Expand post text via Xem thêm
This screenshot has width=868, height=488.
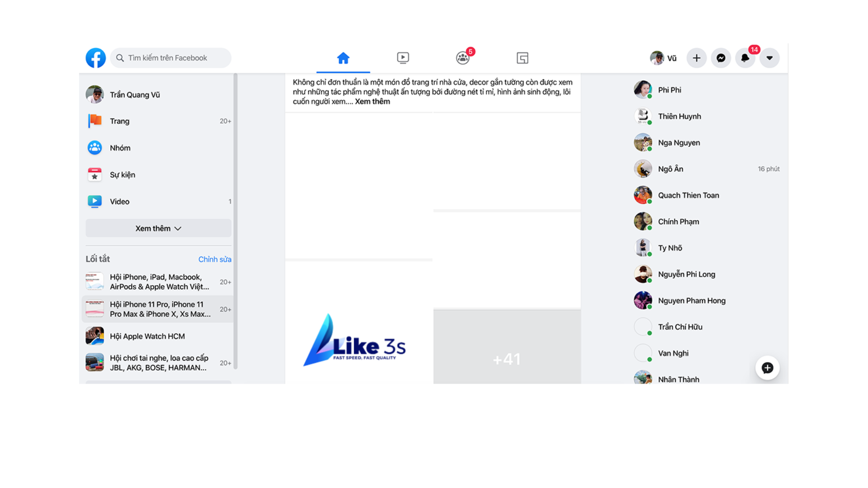tap(372, 102)
